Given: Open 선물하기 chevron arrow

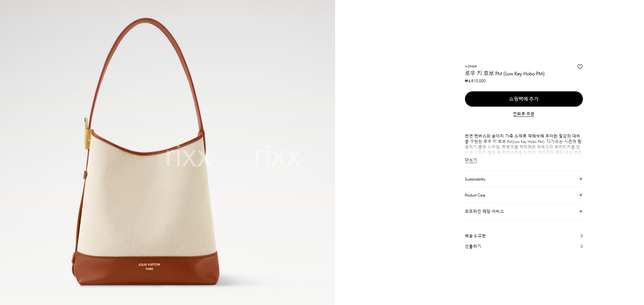Looking at the screenshot, I should pyautogui.click(x=581, y=246).
